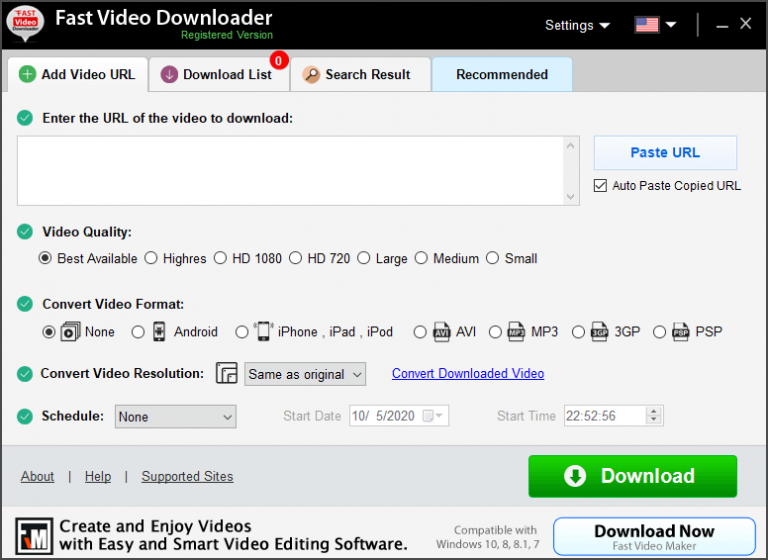
Task: Click the purple download arrow icon on Download List tab
Action: tap(169, 74)
